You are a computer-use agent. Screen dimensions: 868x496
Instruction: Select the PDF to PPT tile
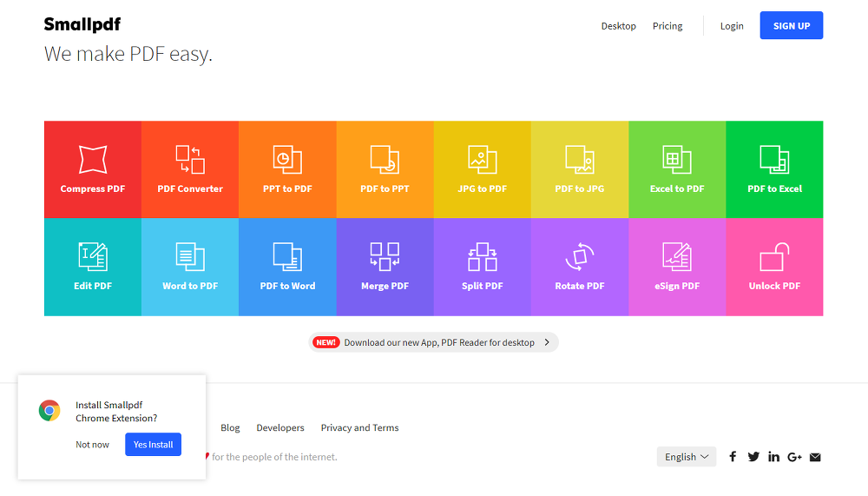pos(385,169)
